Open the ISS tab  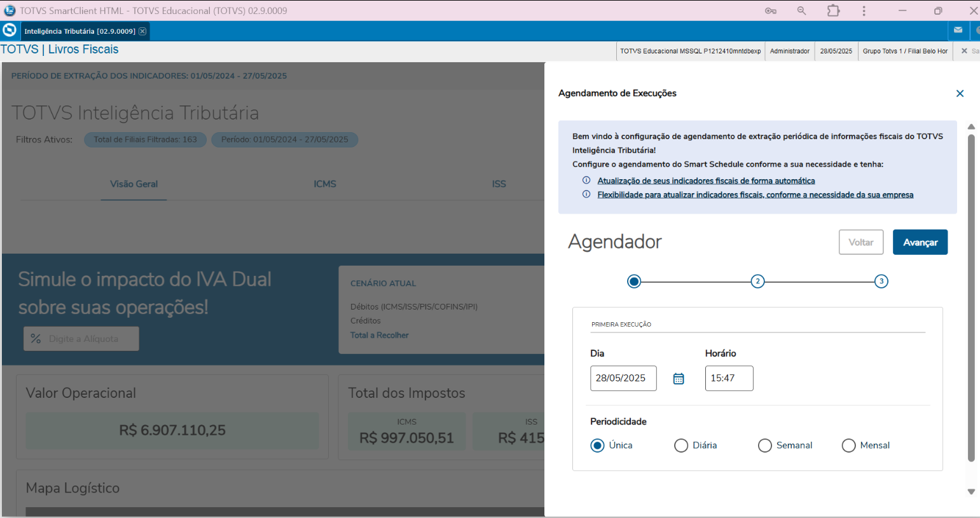499,184
